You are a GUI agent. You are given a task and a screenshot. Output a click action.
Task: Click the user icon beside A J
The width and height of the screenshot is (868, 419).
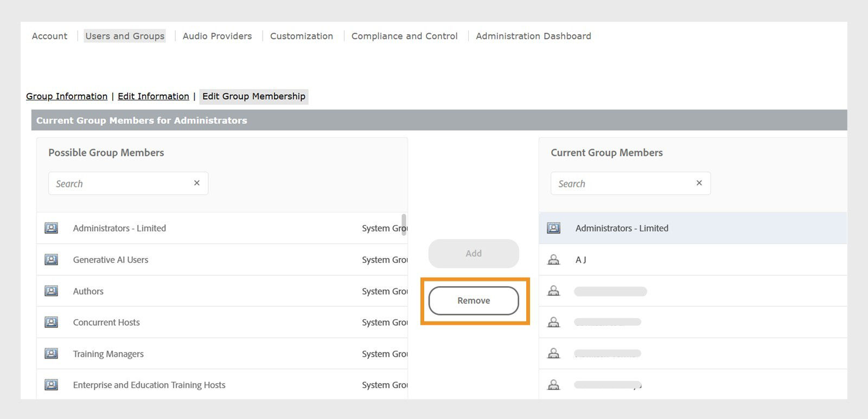(553, 260)
